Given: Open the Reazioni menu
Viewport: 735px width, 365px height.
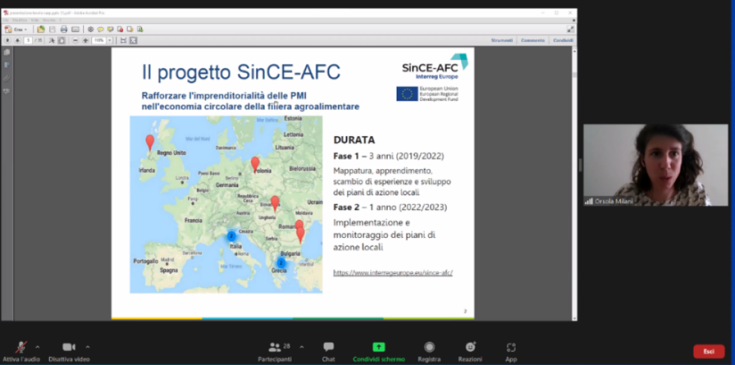Looking at the screenshot, I should (470, 352).
